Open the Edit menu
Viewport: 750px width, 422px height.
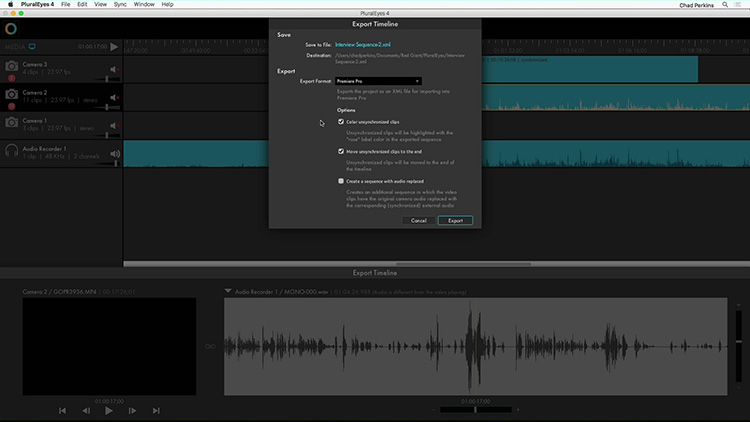coord(82,4)
